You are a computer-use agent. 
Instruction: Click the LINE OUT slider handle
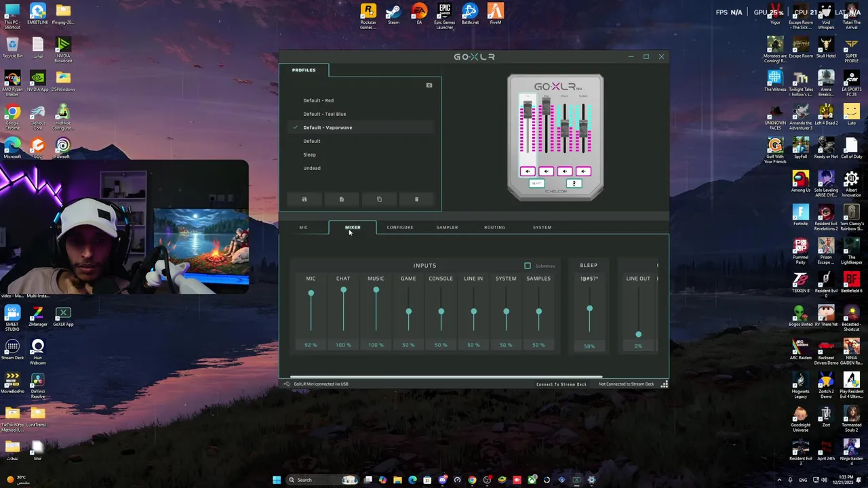(638, 334)
